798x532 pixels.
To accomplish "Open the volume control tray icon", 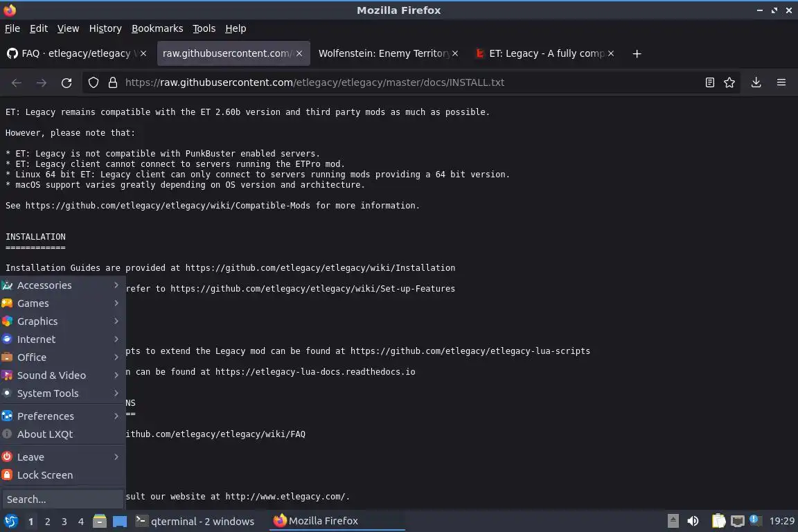I will coord(693,521).
